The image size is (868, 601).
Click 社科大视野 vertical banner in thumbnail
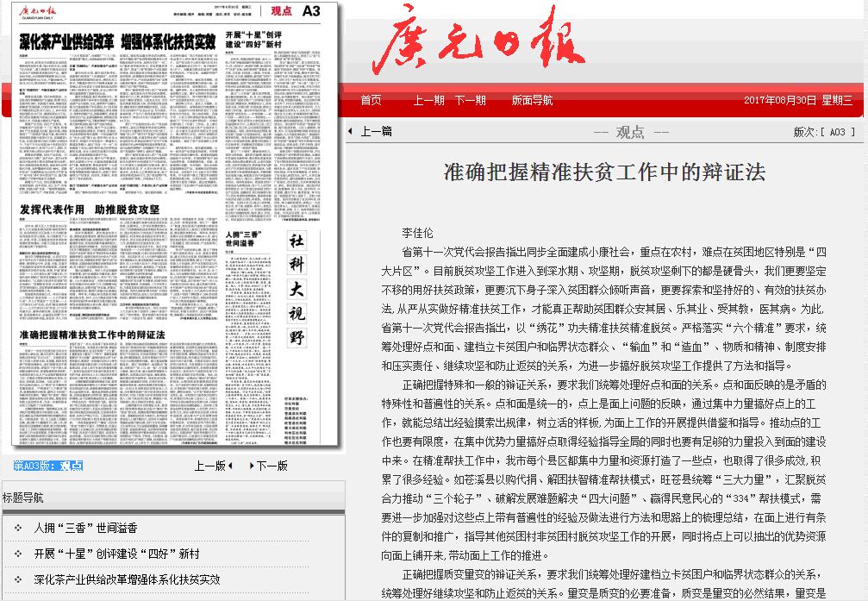click(x=297, y=289)
